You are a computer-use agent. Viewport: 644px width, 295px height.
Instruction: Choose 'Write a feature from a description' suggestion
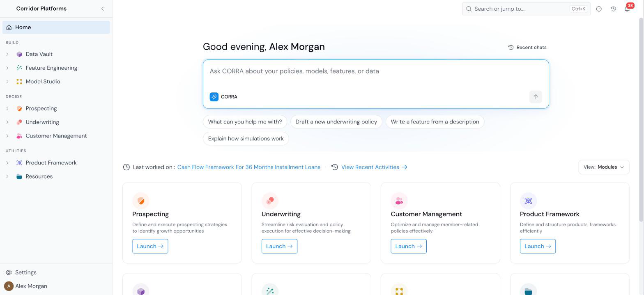[435, 122]
